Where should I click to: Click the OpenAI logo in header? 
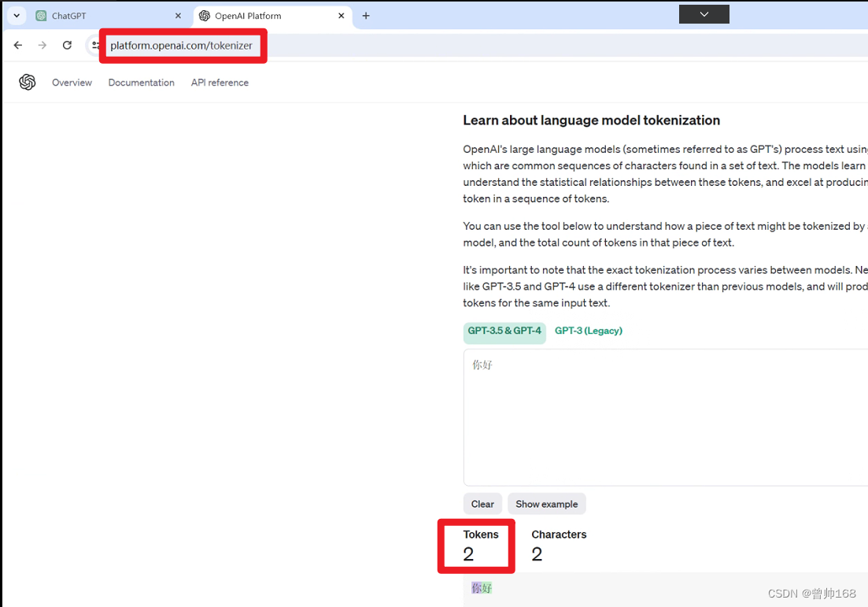(x=27, y=82)
